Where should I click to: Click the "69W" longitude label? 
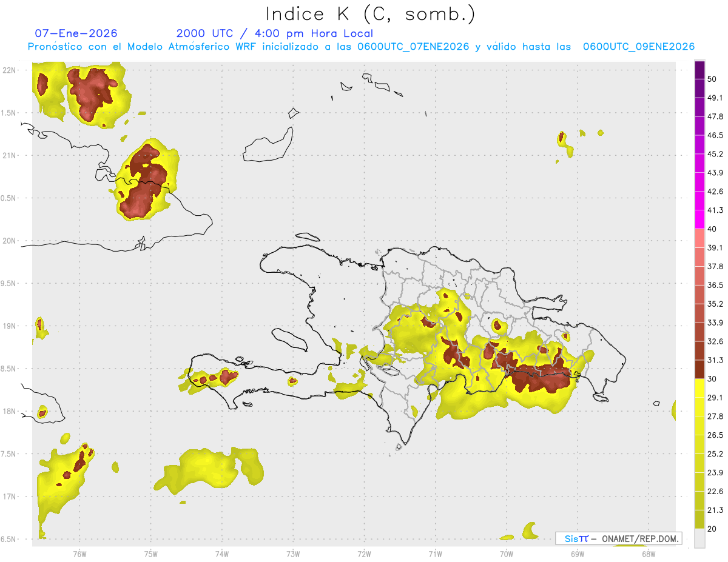[x=577, y=554]
